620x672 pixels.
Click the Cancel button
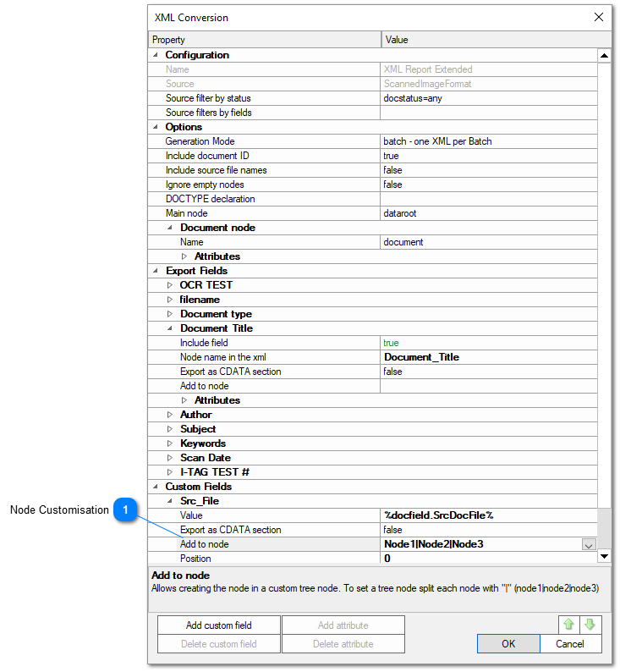(x=570, y=644)
